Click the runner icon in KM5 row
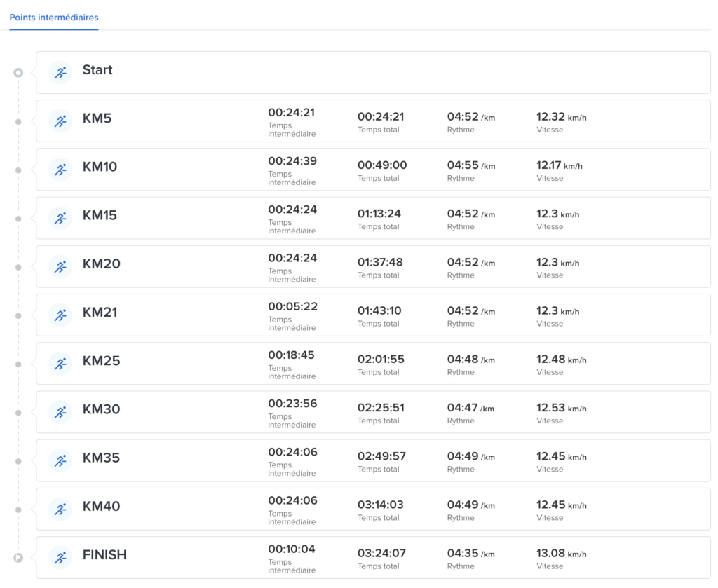This screenshot has width=718, height=588. (x=60, y=121)
